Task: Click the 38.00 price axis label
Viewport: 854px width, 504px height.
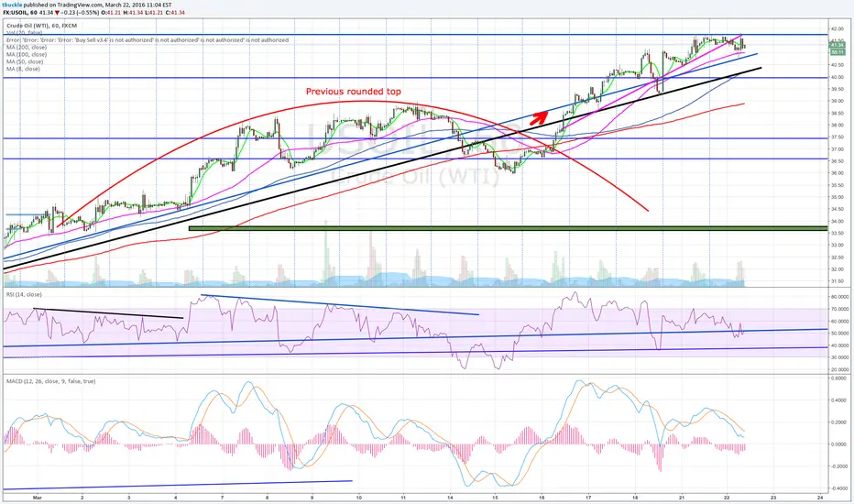Action: [x=838, y=125]
